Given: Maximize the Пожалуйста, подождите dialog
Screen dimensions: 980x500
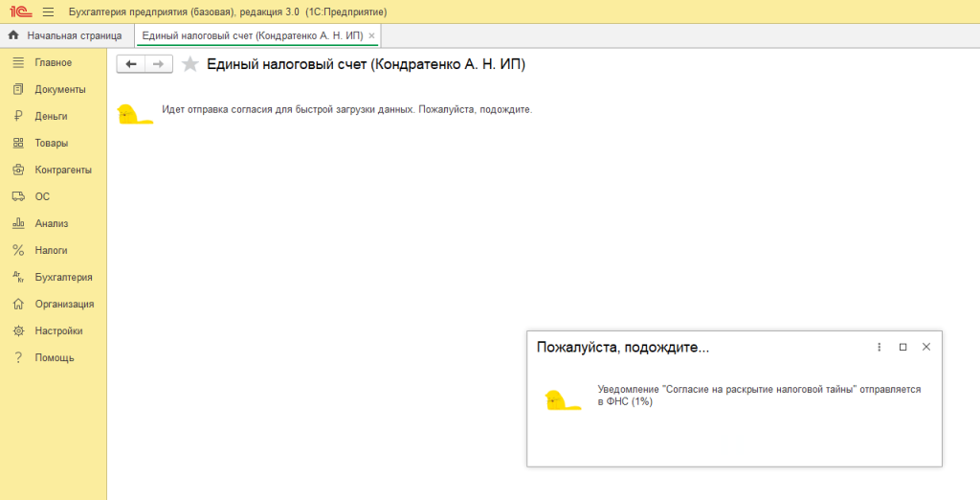Looking at the screenshot, I should 902,347.
